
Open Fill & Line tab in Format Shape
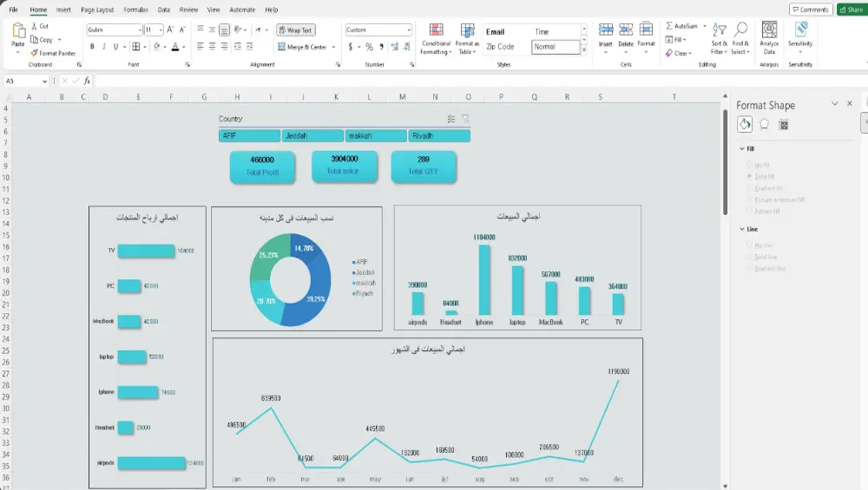point(745,124)
